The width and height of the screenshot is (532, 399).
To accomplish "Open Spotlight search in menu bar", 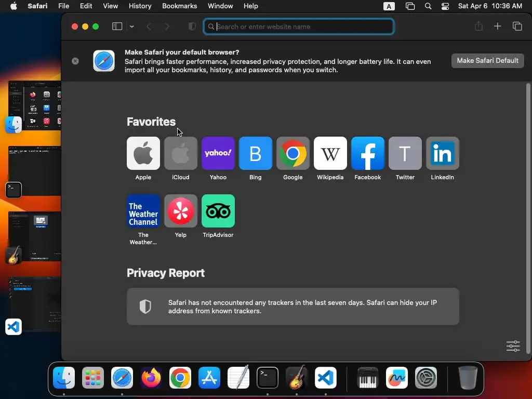I will 428,6.
